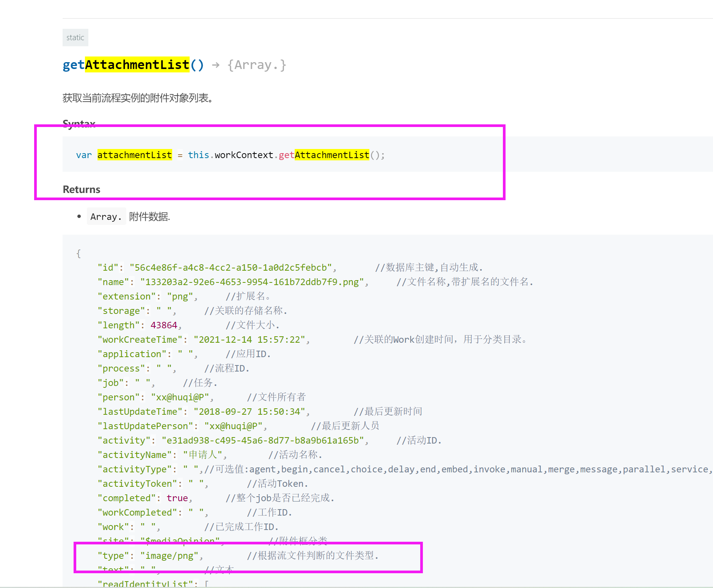Click the "workCompleted" key
This screenshot has width=713, height=588.
click(137, 513)
